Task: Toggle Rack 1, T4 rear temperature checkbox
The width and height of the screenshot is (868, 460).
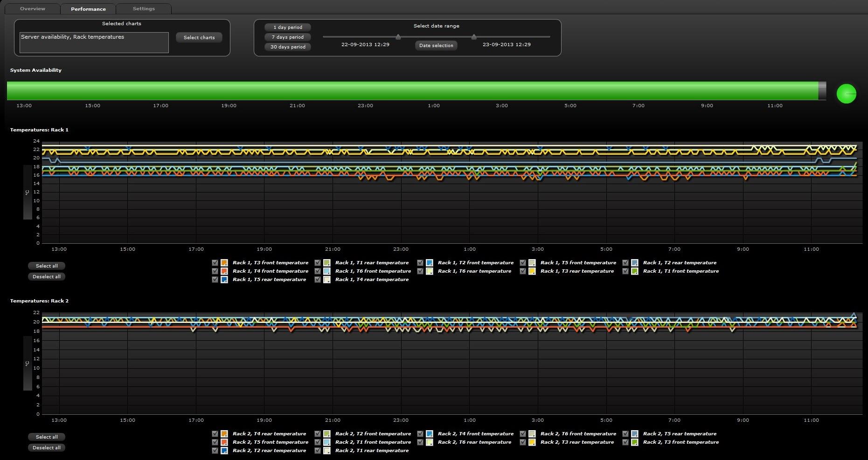Action: [318, 280]
